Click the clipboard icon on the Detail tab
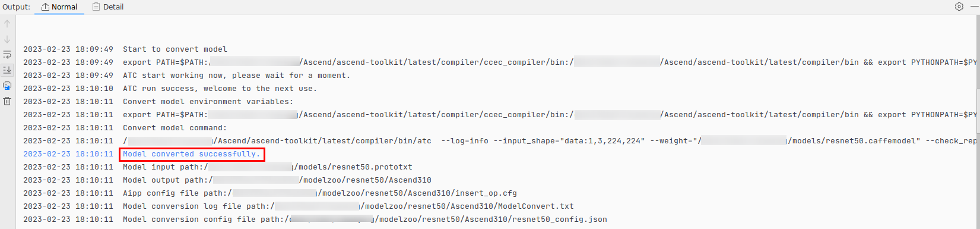This screenshot has width=980, height=229. [97, 7]
